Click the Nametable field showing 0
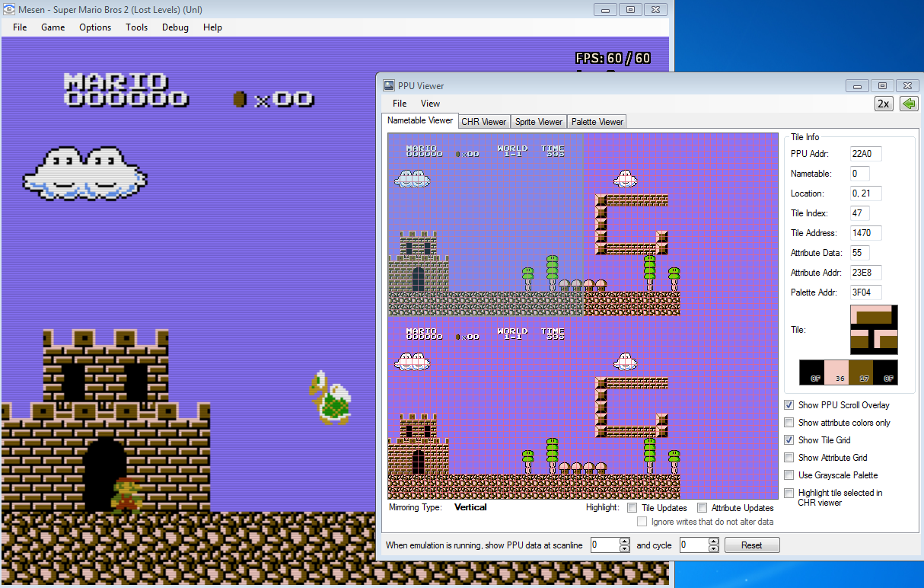 click(859, 174)
